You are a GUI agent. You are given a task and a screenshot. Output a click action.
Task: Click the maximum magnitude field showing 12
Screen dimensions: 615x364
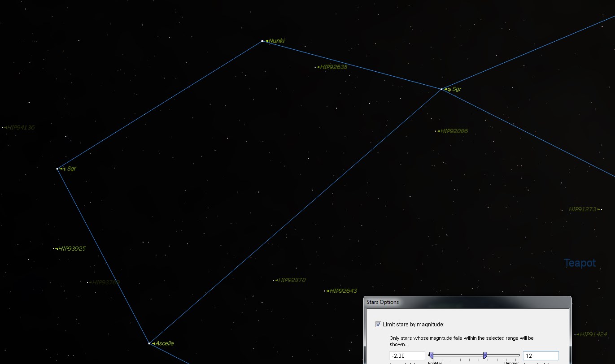click(541, 356)
